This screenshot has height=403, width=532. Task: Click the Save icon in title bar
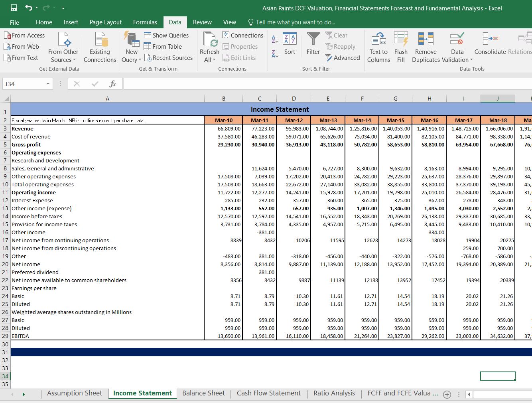pyautogui.click(x=14, y=8)
